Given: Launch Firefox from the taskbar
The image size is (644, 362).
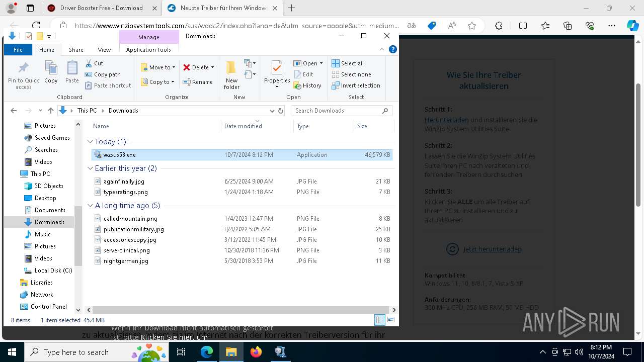Looking at the screenshot, I should pos(256,352).
